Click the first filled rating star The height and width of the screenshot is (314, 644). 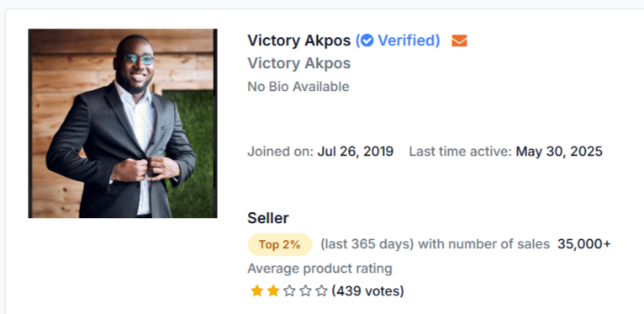[256, 291]
